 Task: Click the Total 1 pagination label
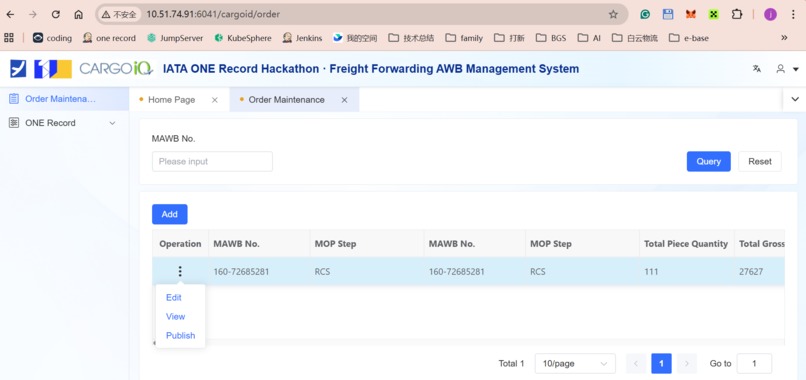(511, 364)
